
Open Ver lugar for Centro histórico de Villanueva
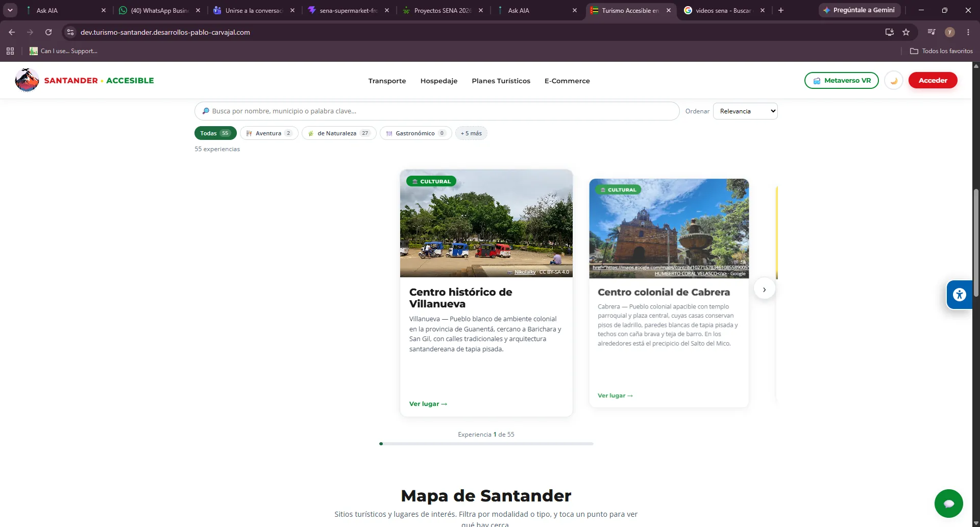[x=428, y=404]
